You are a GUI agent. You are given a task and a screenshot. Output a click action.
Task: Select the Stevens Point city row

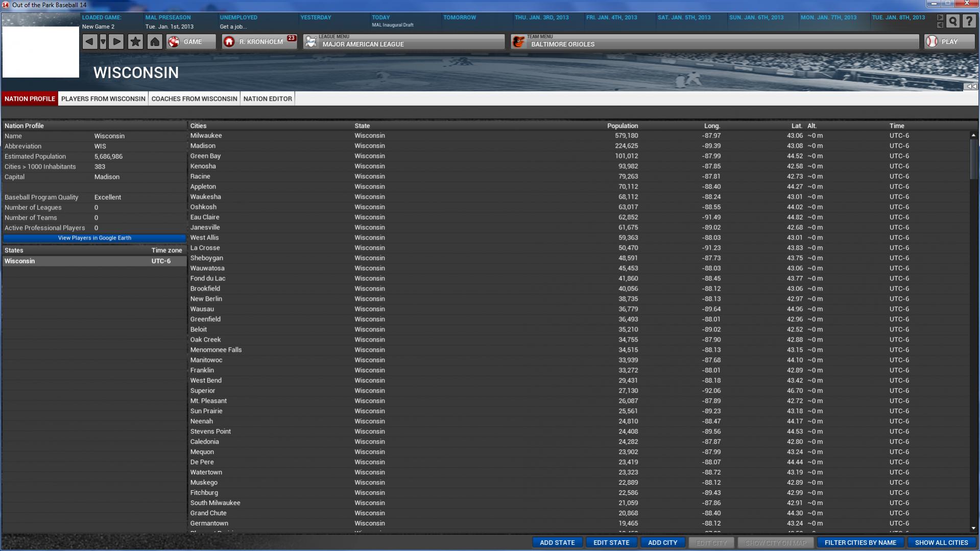(x=579, y=432)
